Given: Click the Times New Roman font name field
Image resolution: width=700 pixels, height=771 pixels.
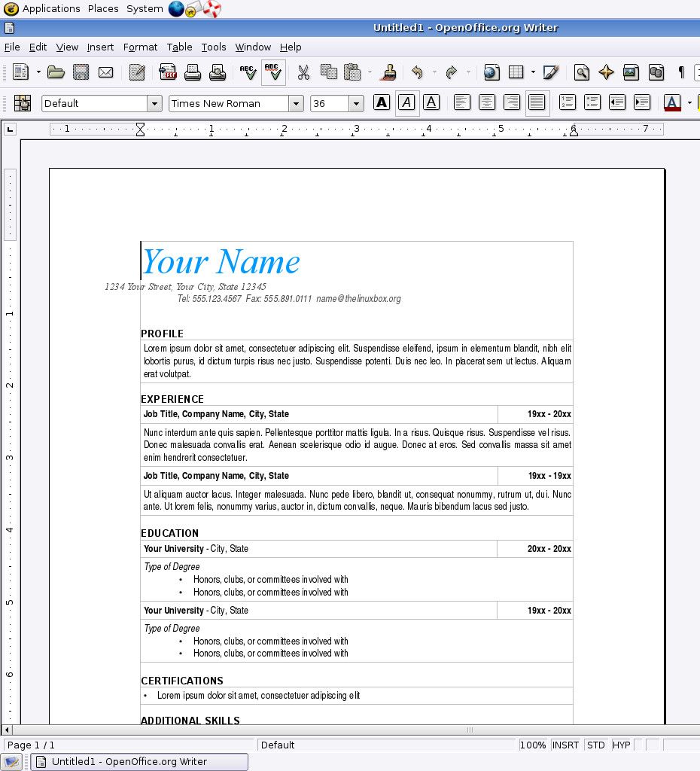Looking at the screenshot, I should click(x=229, y=104).
